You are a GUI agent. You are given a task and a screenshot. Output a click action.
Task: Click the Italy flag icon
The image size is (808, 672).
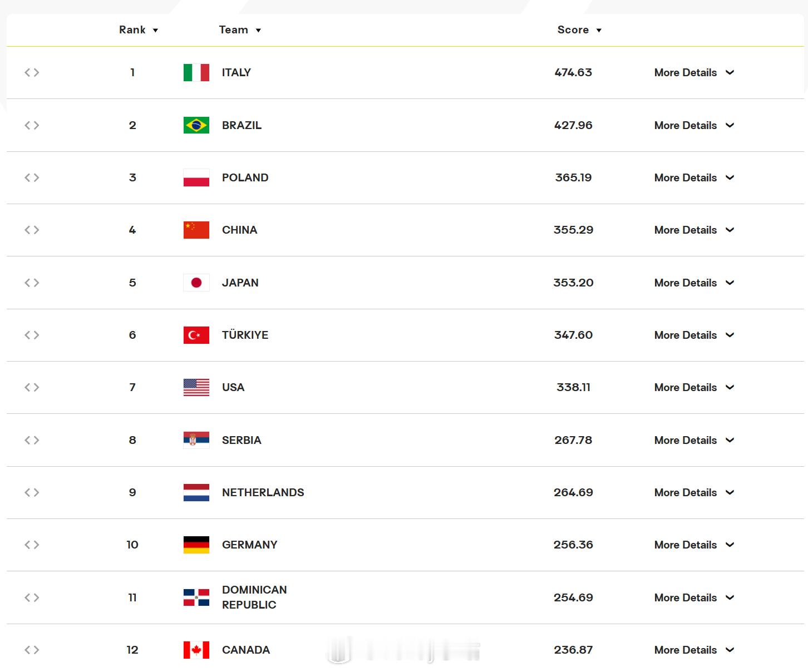(x=196, y=72)
